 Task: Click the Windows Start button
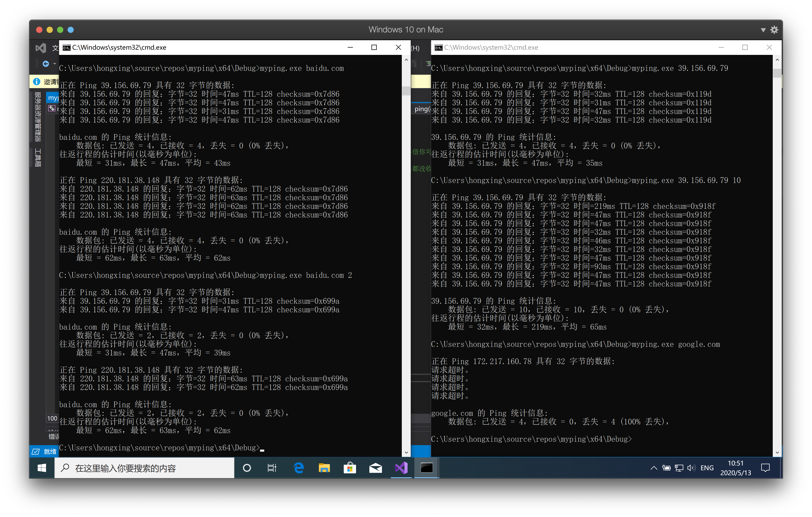coord(42,468)
